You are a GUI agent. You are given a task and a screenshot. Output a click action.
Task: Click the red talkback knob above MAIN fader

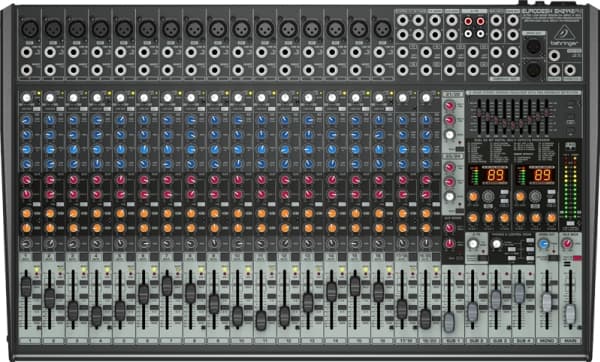[567, 244]
